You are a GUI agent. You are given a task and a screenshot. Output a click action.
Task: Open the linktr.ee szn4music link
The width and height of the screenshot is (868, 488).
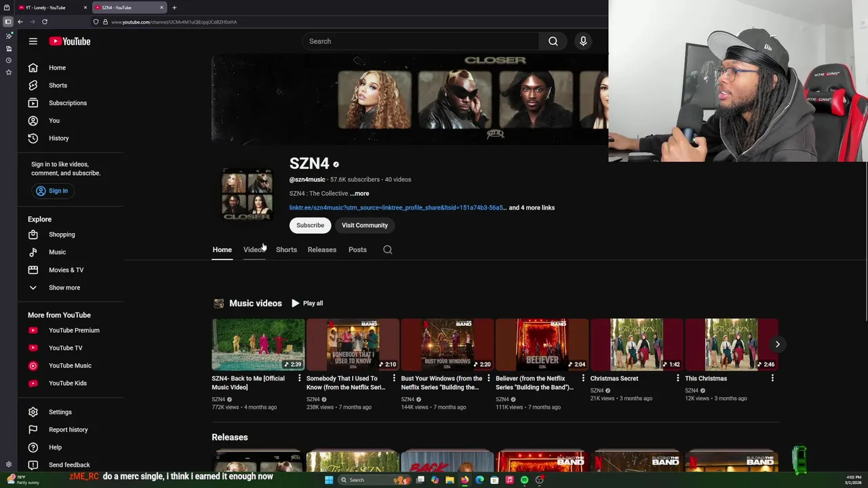[x=397, y=207]
